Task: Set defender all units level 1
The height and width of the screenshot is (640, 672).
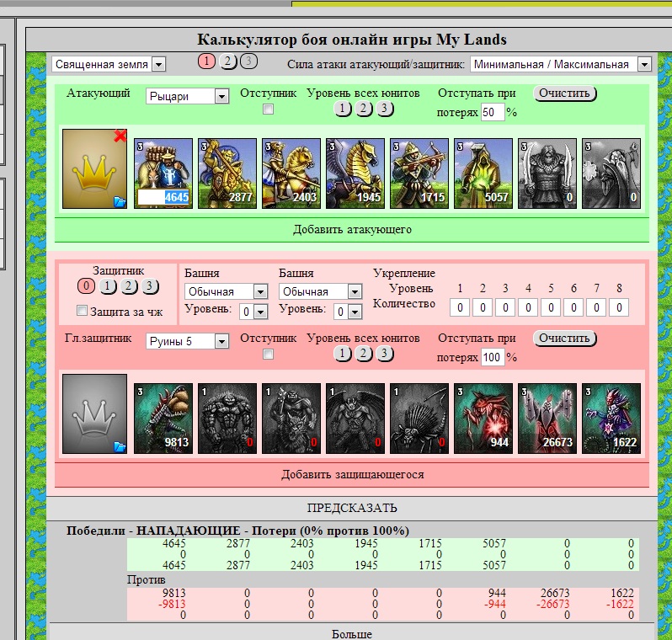Action: 343,354
